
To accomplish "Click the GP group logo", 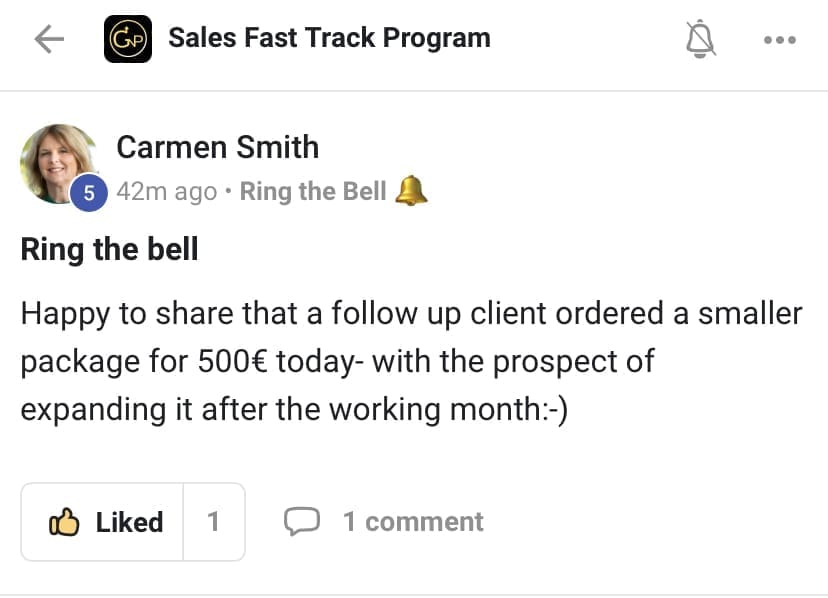I will point(128,39).
